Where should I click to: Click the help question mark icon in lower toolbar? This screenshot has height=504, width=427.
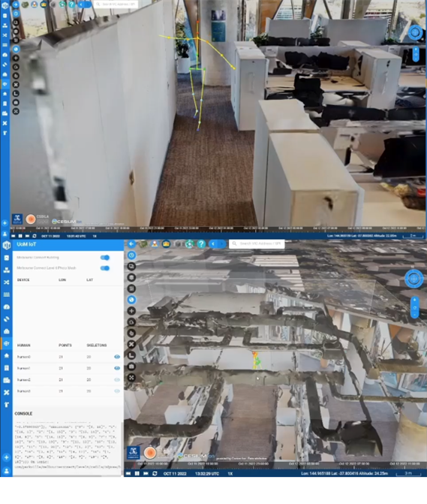(x=201, y=244)
